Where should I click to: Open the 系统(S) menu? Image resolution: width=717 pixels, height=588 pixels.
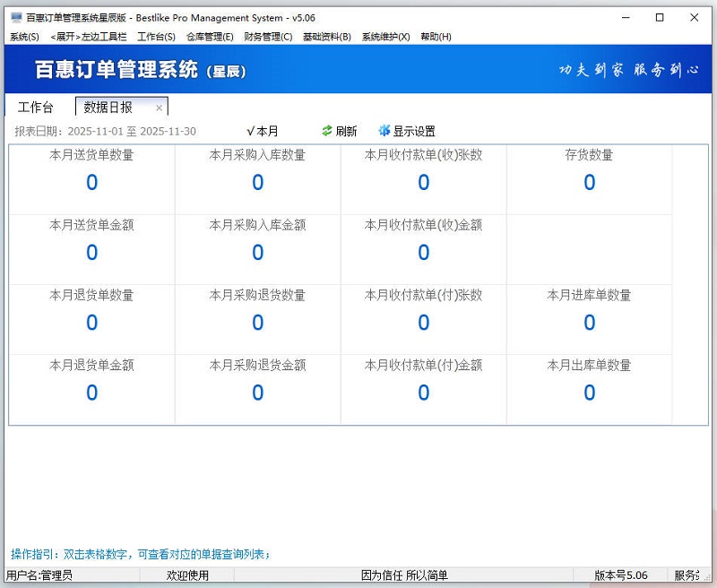pyautogui.click(x=23, y=37)
